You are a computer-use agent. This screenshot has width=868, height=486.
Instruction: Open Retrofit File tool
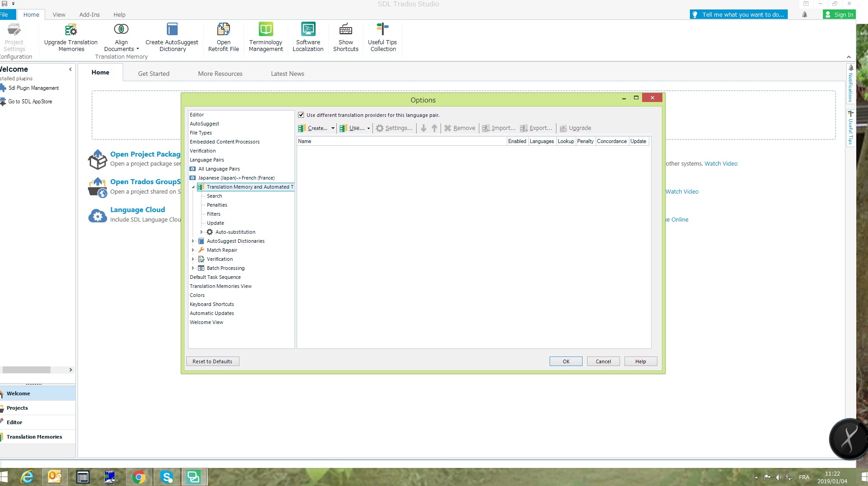tap(224, 38)
